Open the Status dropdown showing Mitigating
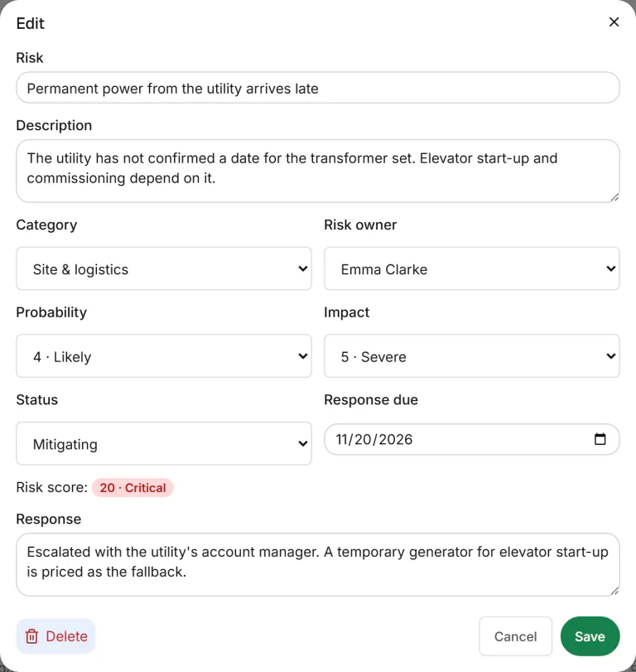Screen dimensions: 636x672 coord(164,443)
